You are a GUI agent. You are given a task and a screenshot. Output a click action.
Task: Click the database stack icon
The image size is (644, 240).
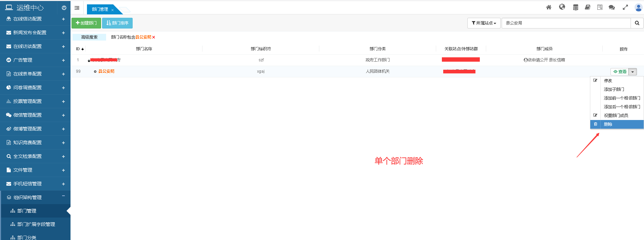(x=576, y=7)
